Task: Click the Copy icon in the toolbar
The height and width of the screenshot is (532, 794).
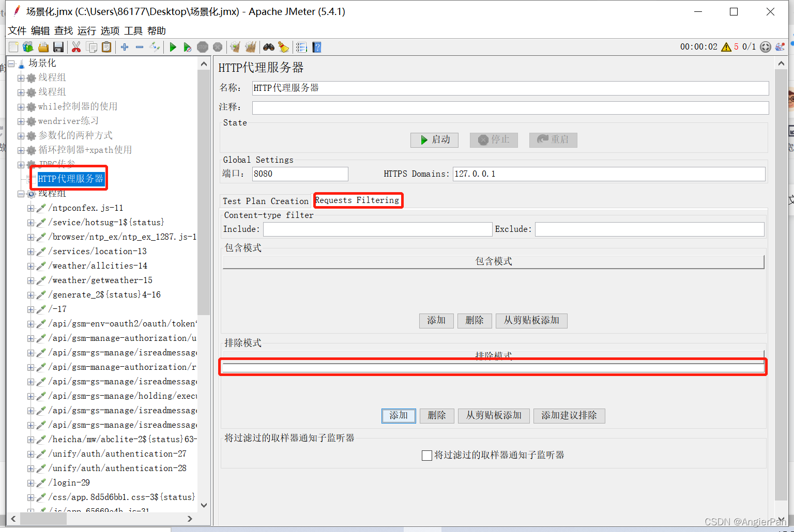Action: coord(91,47)
